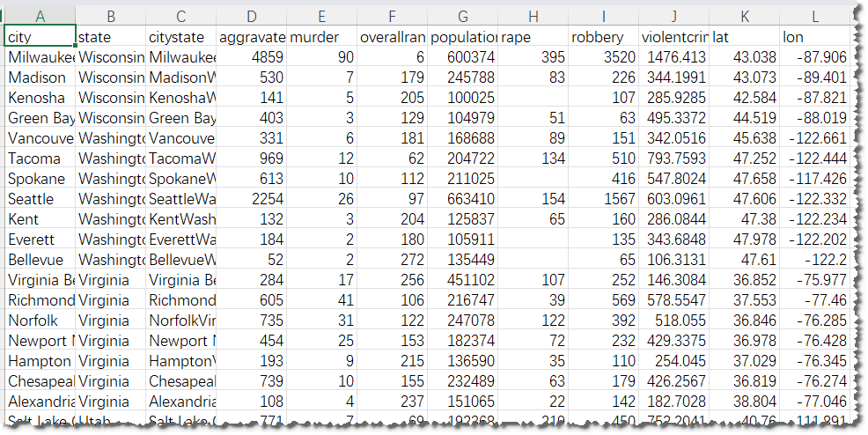Select the 'city' header cell
This screenshot has height=435, width=868.
tap(40, 37)
